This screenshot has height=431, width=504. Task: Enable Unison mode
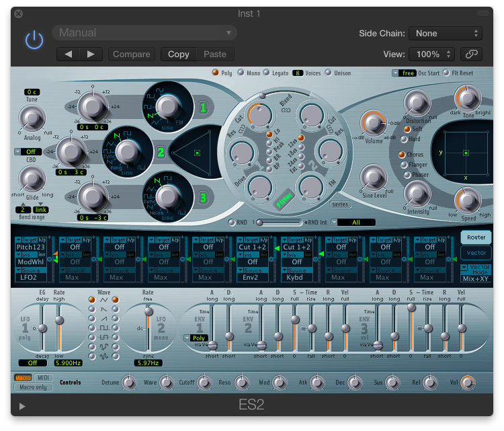328,73
